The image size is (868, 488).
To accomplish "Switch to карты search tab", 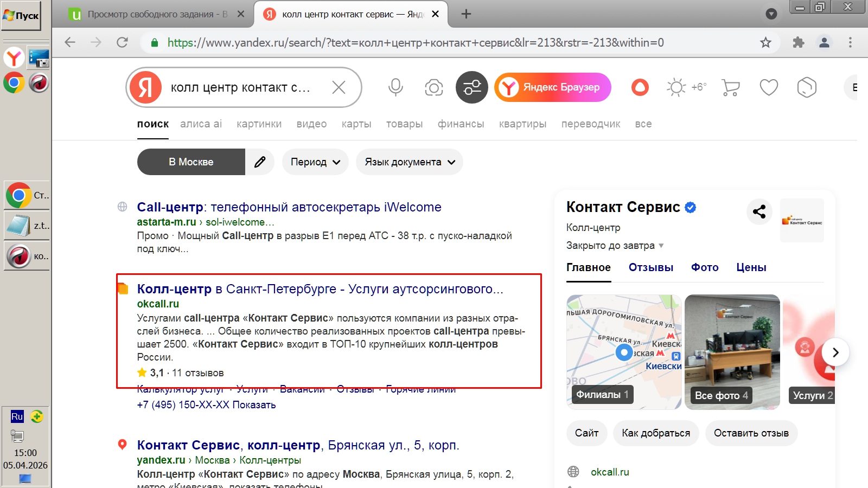I will (x=356, y=124).
